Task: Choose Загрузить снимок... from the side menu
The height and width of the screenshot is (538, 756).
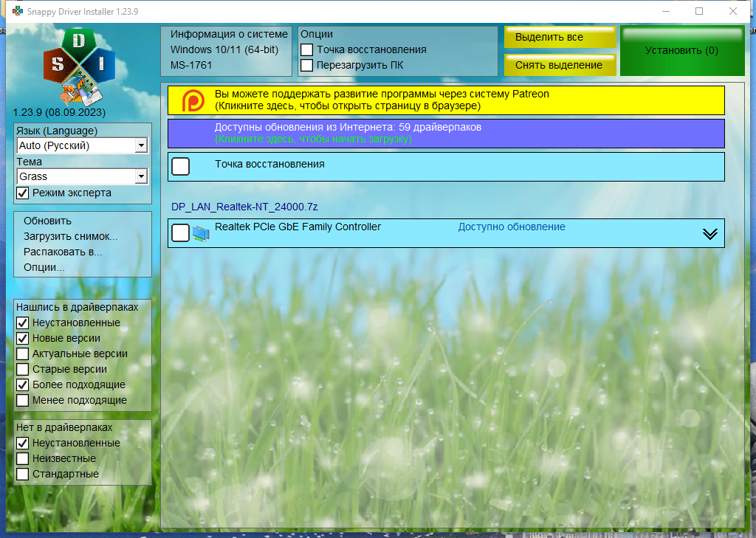Action: (70, 236)
